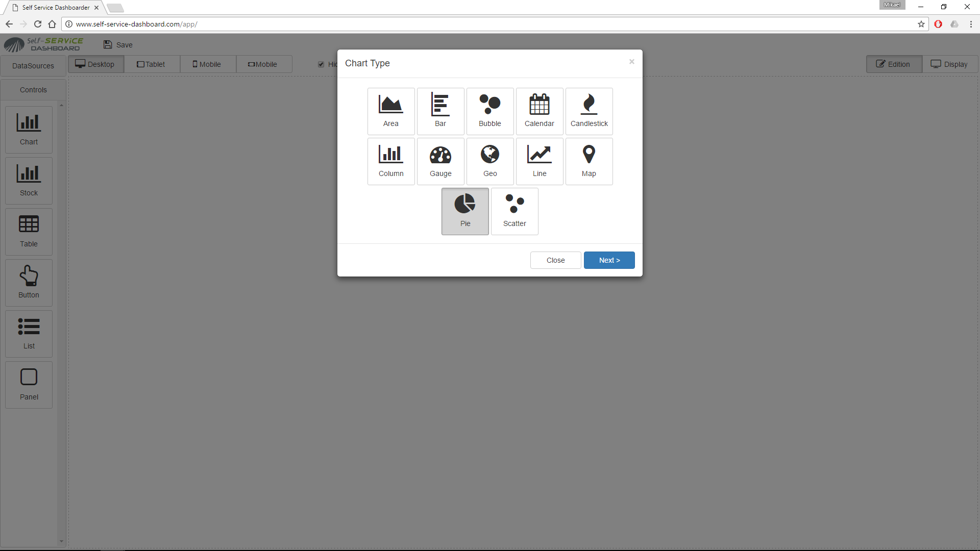This screenshot has height=551, width=980.
Task: Select the Bubble chart type
Action: point(490,110)
